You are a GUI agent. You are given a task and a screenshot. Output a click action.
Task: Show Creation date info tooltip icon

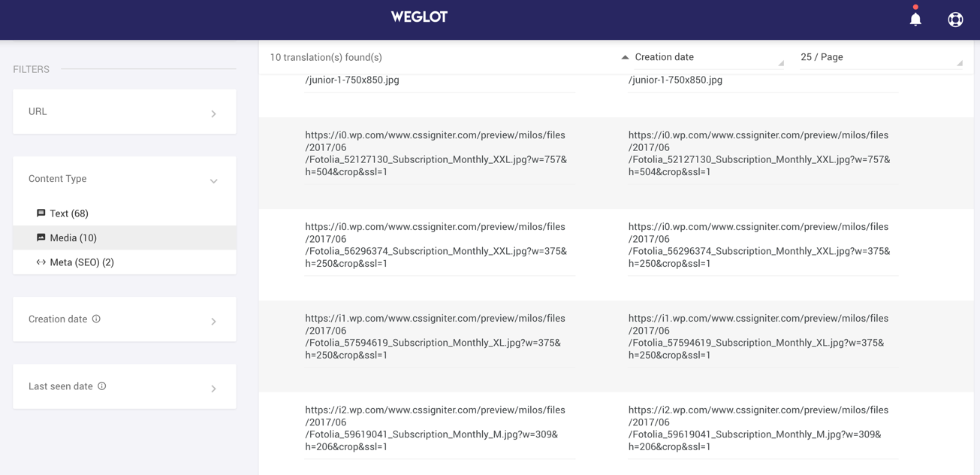tap(96, 319)
